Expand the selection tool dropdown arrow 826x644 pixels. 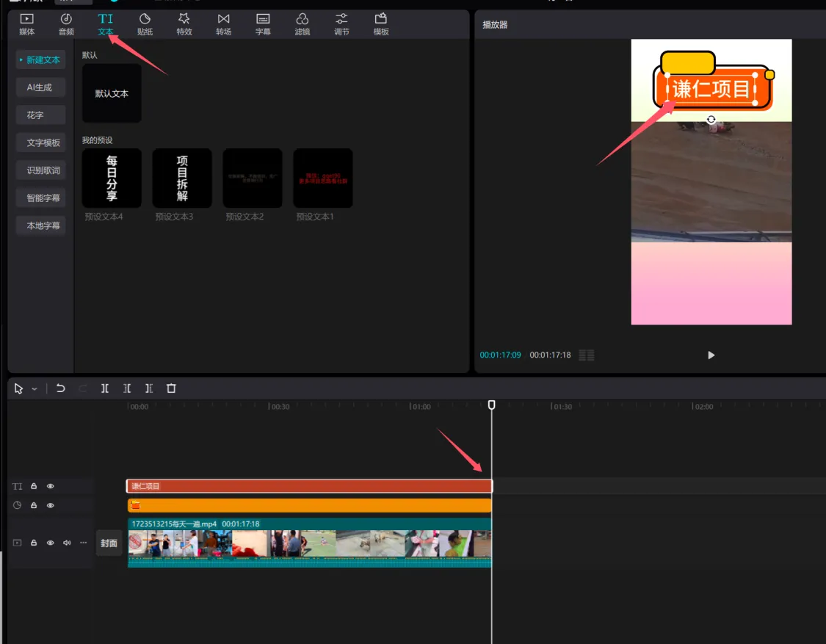pyautogui.click(x=35, y=389)
